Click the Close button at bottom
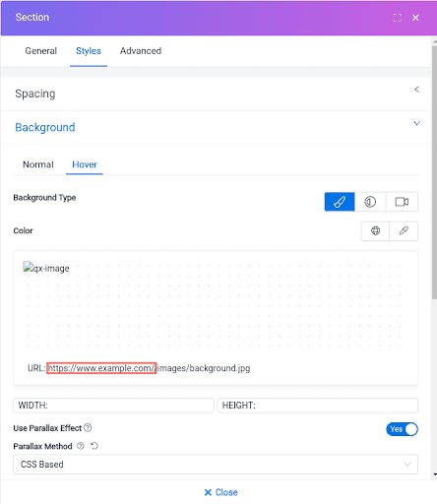This screenshot has height=504, width=437. pos(220,492)
